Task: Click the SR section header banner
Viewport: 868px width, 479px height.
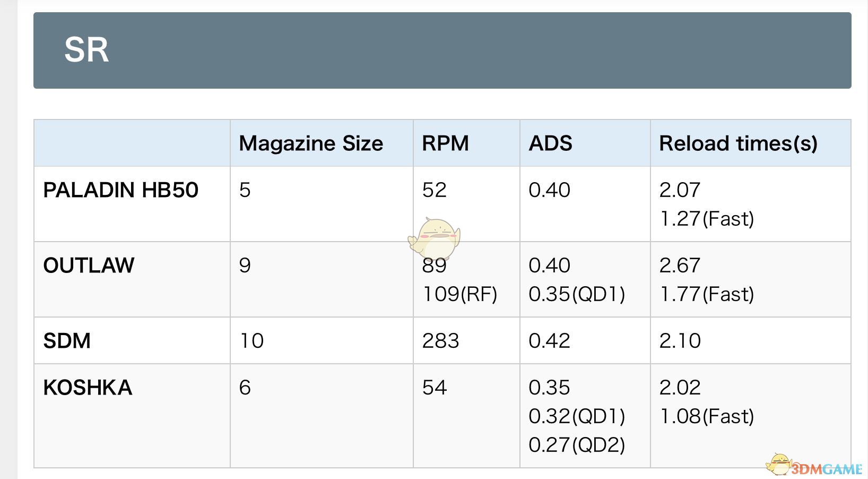Action: (442, 50)
